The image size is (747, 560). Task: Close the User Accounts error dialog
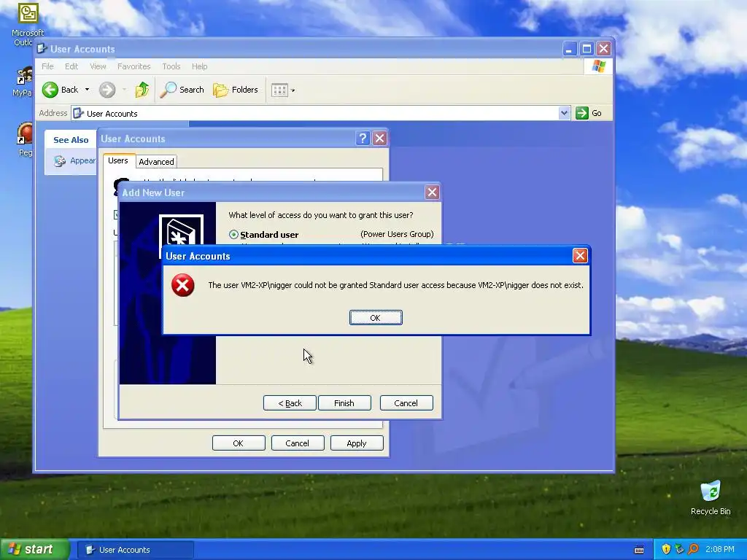point(580,256)
